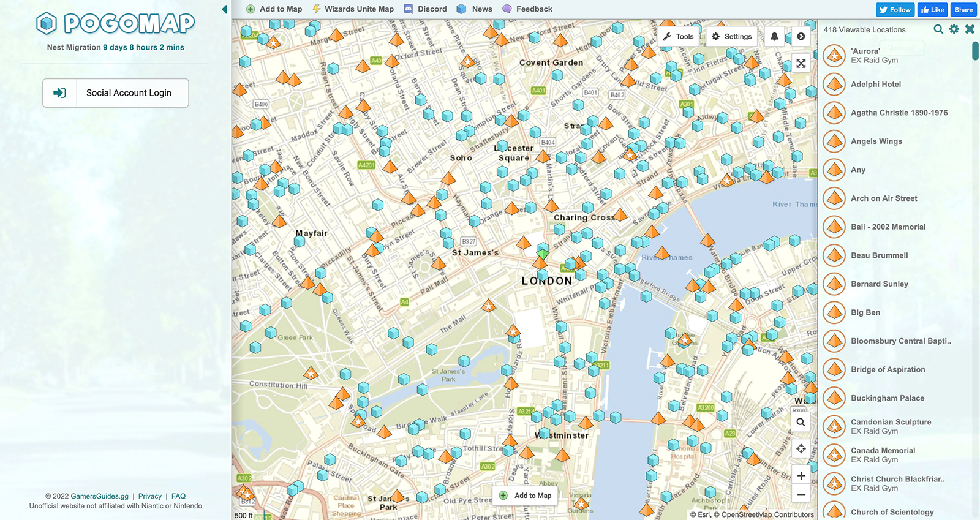Select Adelphi Hotel in the list
Image resolution: width=980 pixels, height=520 pixels.
click(x=895, y=85)
